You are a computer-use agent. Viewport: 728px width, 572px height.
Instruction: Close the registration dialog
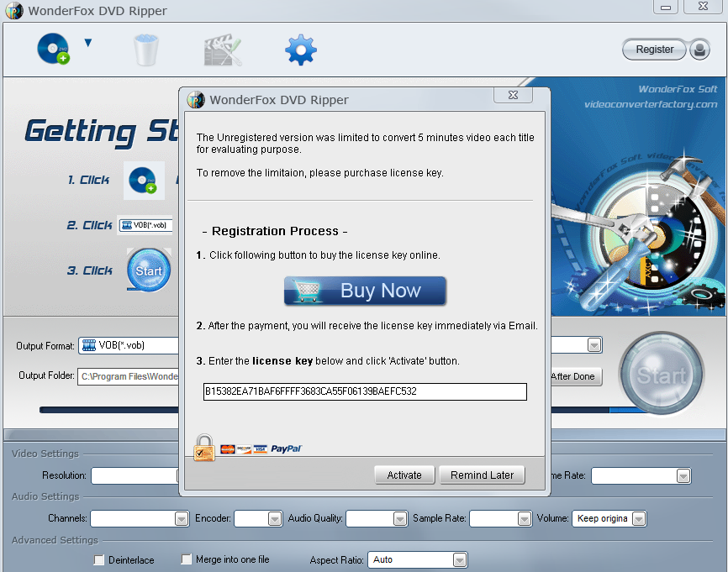513,95
